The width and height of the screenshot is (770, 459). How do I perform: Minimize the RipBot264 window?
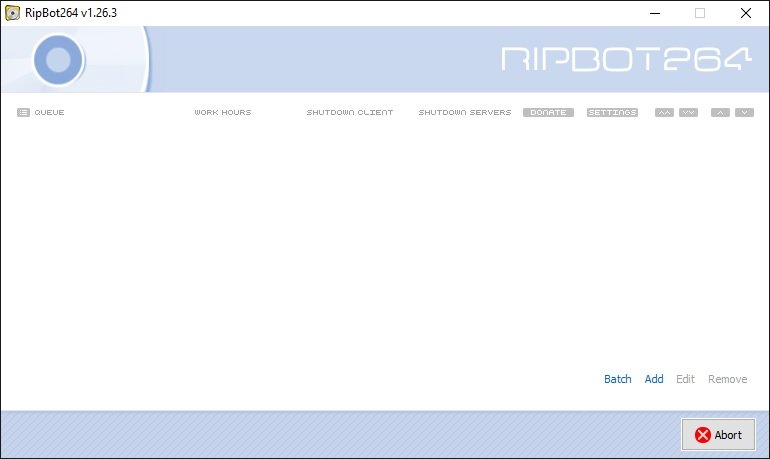(653, 13)
